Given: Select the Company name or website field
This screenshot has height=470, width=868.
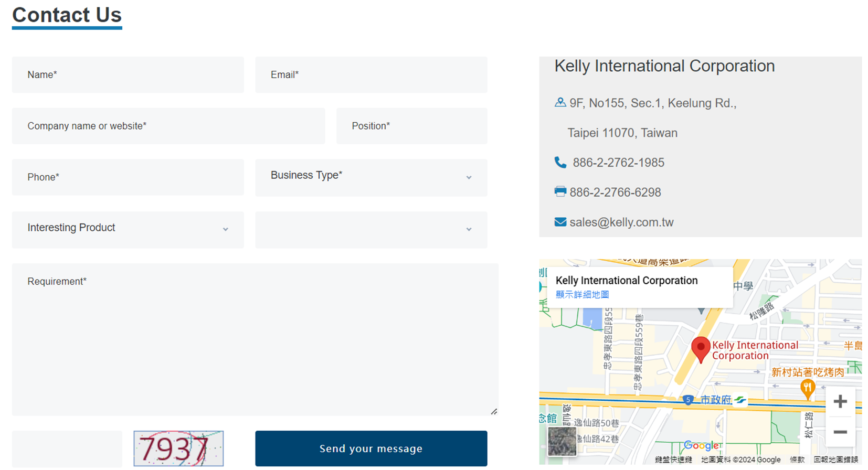Looking at the screenshot, I should coord(168,126).
